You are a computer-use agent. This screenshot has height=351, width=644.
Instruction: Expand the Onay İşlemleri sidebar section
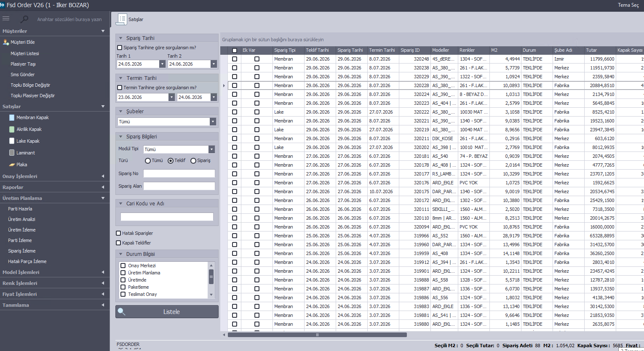click(x=103, y=176)
